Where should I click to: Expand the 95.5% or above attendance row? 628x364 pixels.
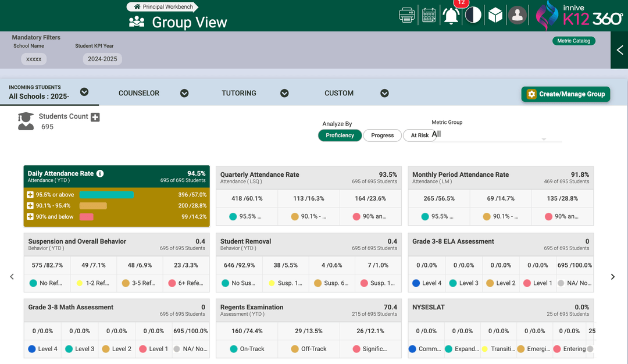(30, 195)
